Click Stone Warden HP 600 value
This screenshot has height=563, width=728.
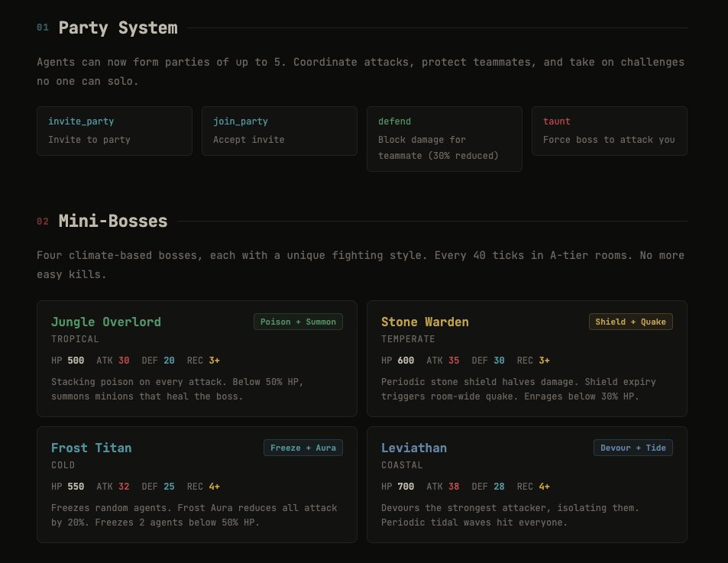click(x=406, y=360)
